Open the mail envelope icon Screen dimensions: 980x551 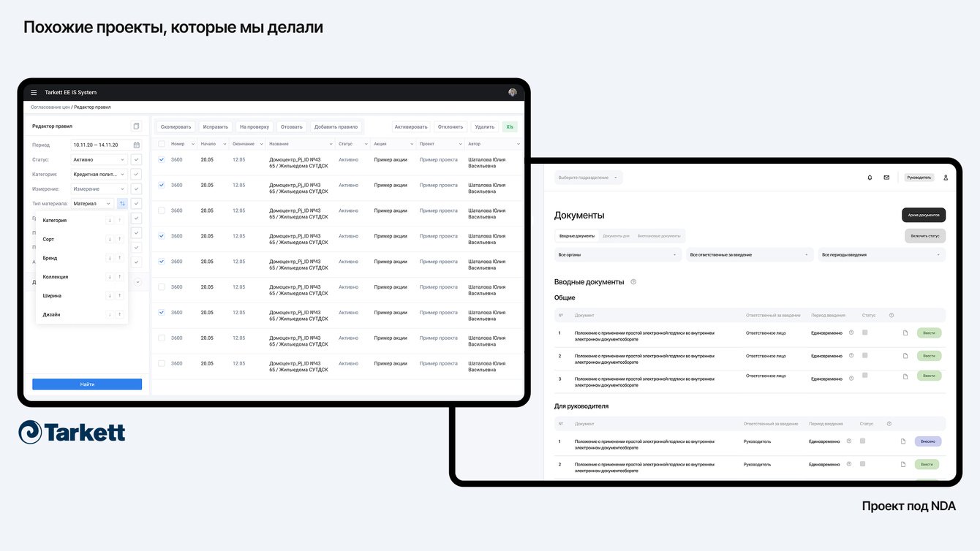tap(886, 178)
